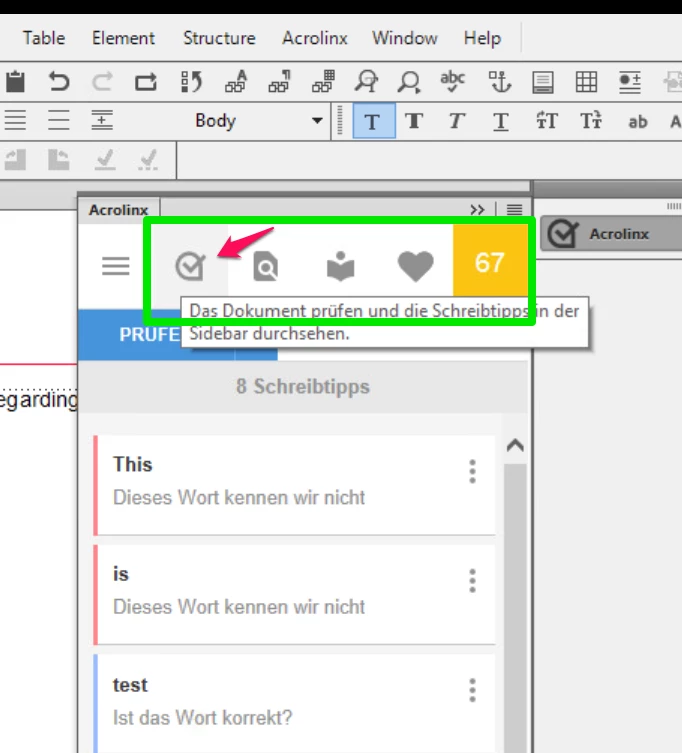Toggle the highlighted plain T text button
Screen dimensions: 682x753
click(374, 121)
